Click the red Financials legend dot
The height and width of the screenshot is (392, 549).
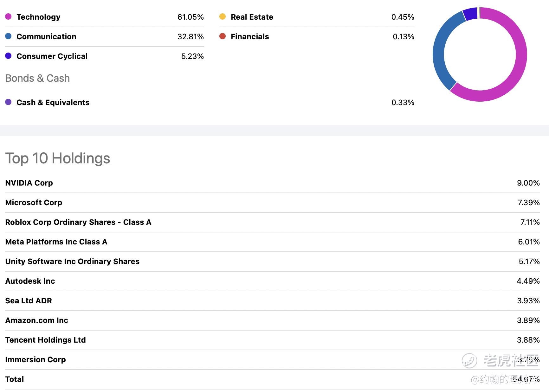[x=223, y=36]
